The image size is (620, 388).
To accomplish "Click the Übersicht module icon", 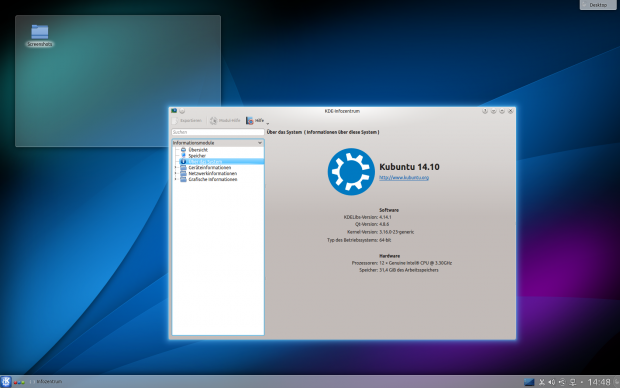I will [183, 150].
